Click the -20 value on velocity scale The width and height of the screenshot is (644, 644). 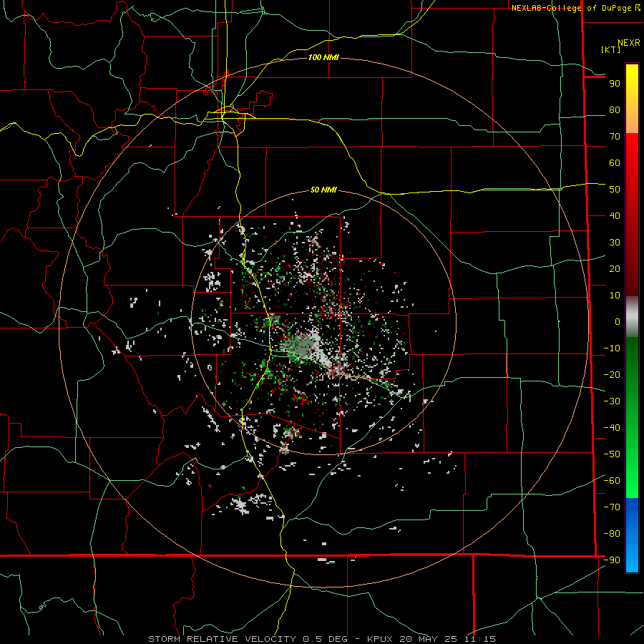[612, 375]
